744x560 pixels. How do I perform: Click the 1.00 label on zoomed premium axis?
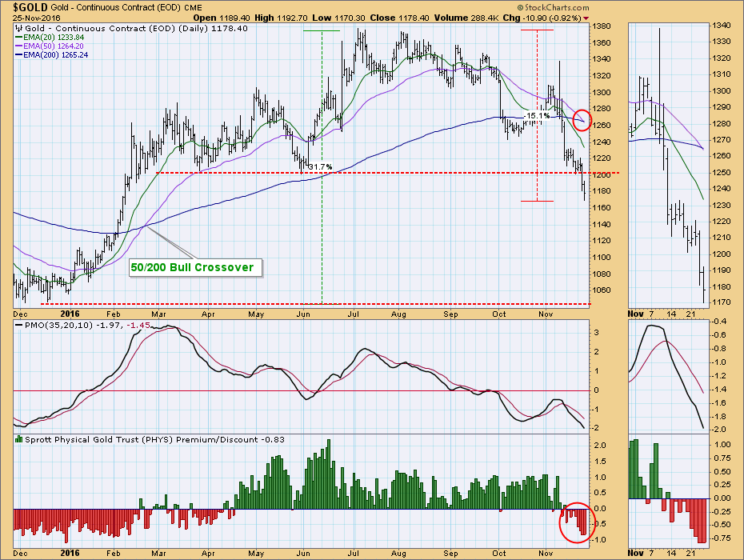[722, 445]
